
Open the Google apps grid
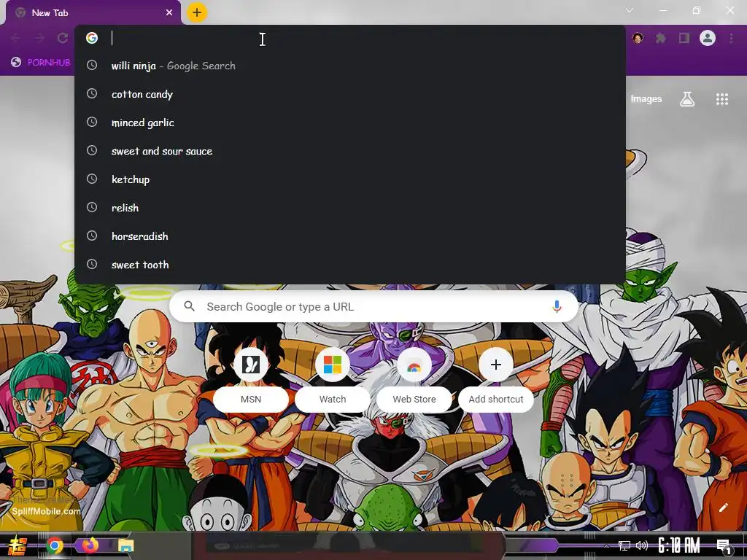(722, 99)
